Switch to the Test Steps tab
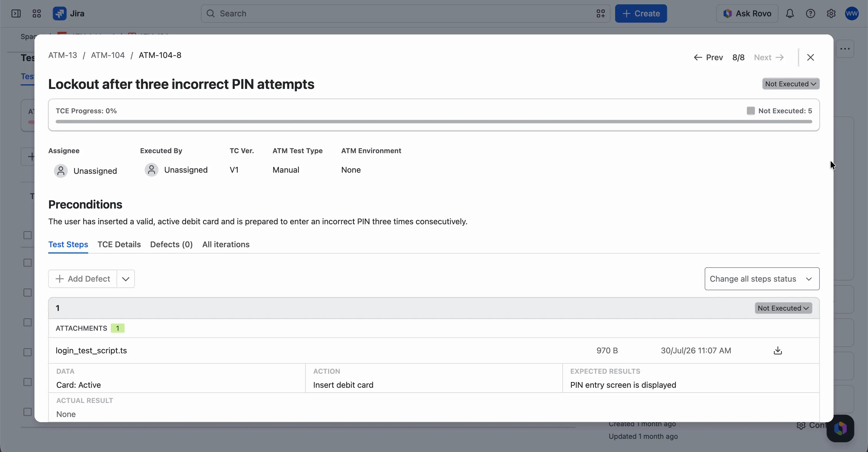 pyautogui.click(x=68, y=244)
